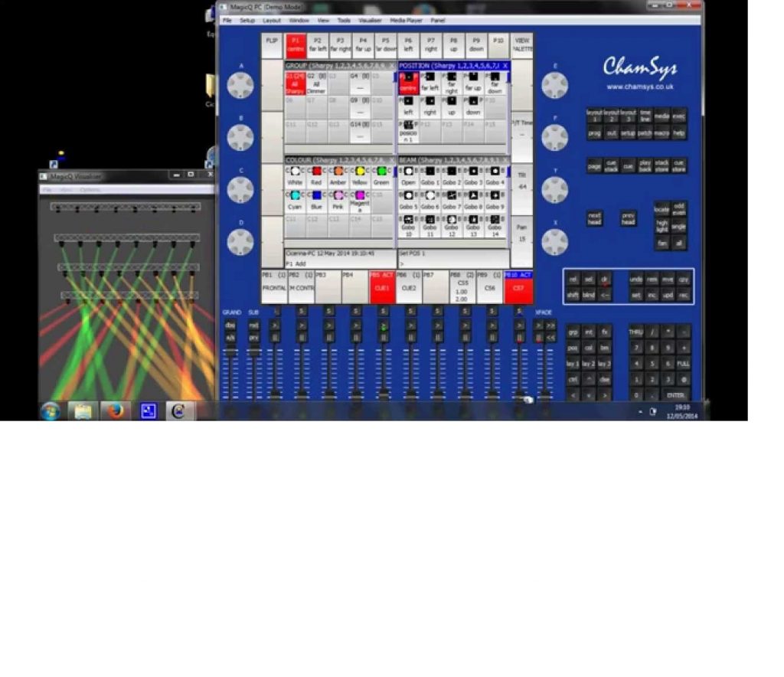Select the Yellow colour palette
This screenshot has width=784, height=677.
coord(360,176)
